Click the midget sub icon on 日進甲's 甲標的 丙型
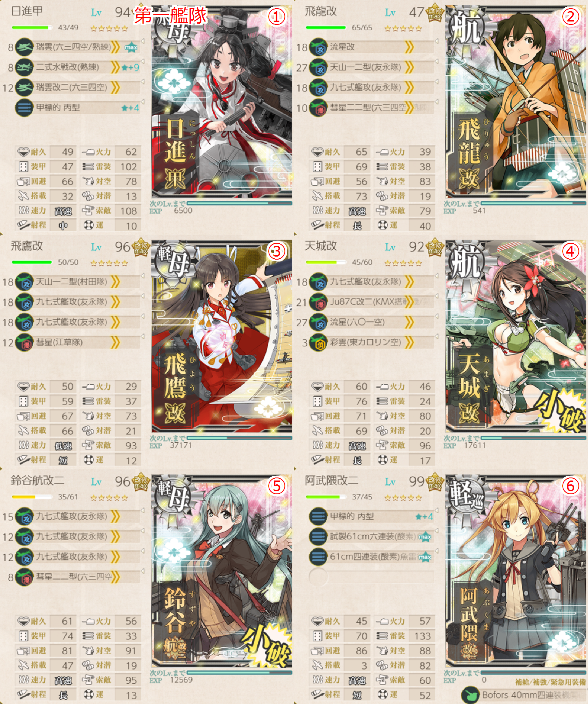This screenshot has height=704, width=588. (24, 107)
